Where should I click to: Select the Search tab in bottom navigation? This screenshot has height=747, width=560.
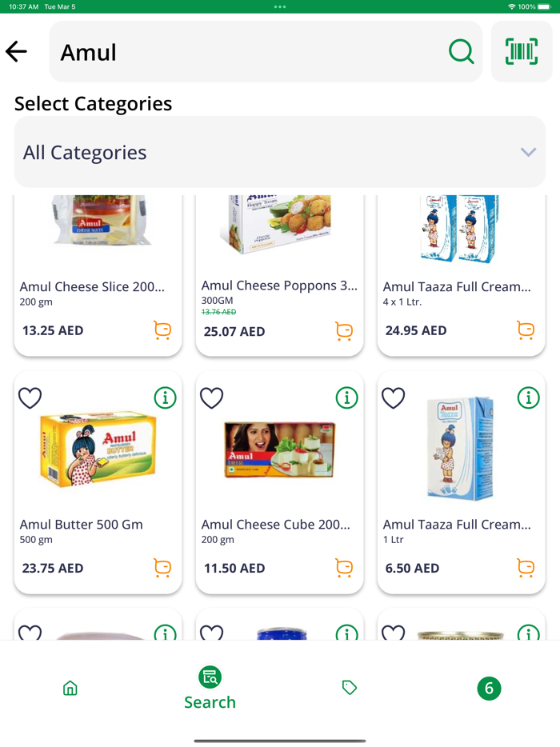[x=210, y=688]
